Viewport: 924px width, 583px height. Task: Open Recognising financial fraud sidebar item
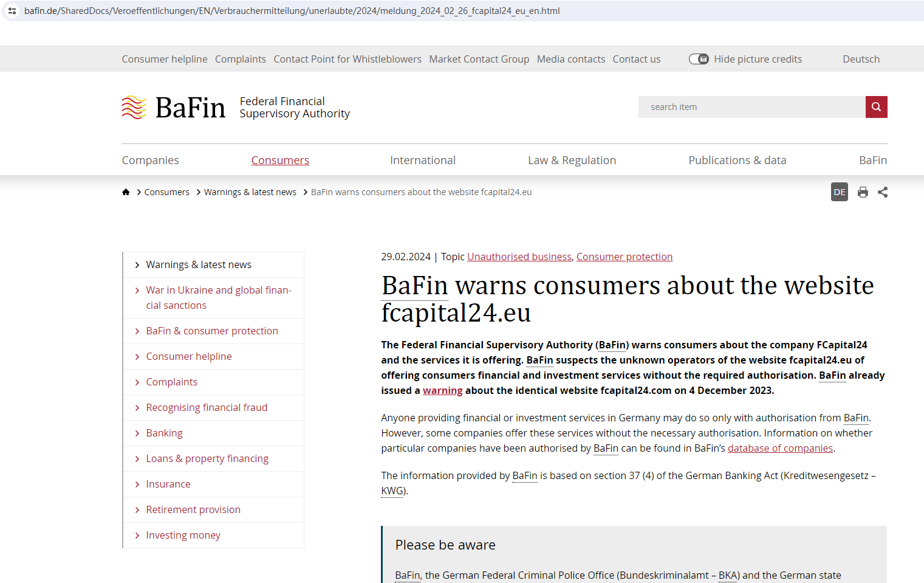(x=207, y=407)
